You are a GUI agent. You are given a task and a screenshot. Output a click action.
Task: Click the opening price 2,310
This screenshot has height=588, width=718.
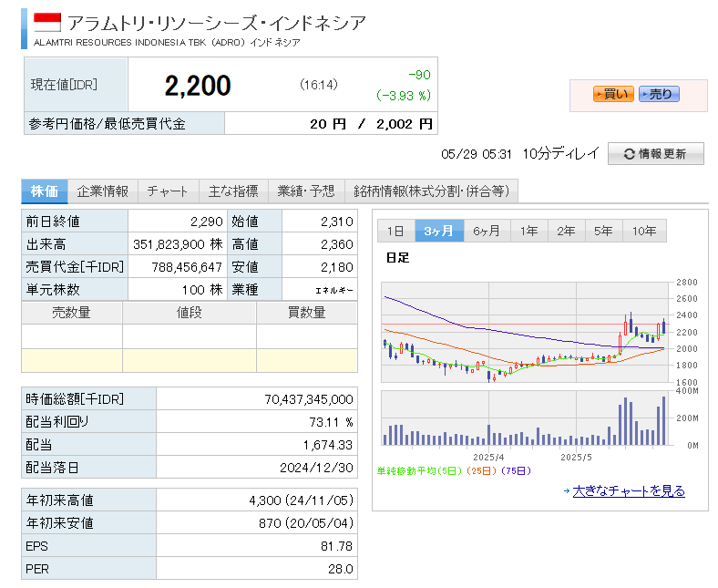[337, 222]
